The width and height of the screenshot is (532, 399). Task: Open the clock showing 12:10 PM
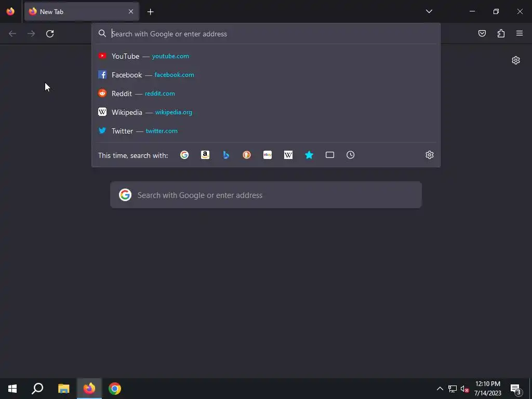click(488, 389)
